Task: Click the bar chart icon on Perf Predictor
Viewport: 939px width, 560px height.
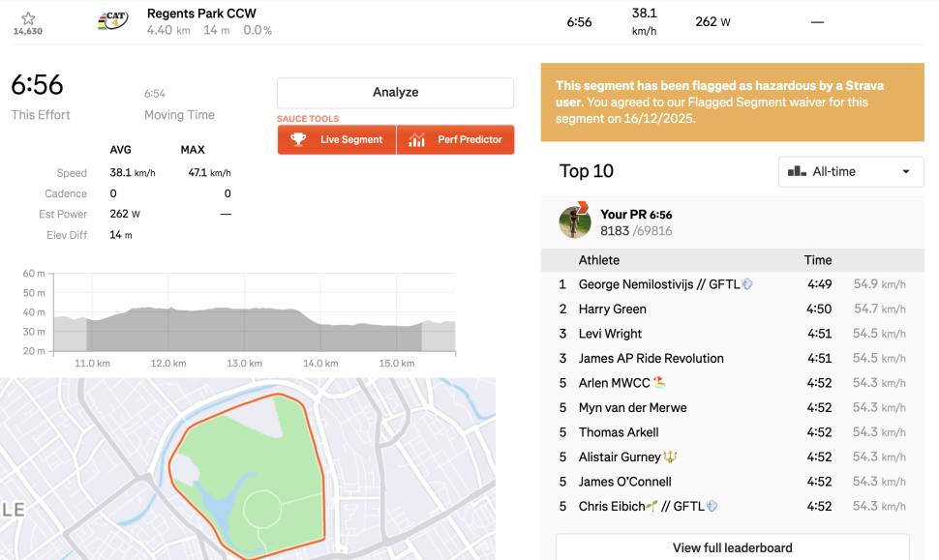Action: (x=416, y=140)
